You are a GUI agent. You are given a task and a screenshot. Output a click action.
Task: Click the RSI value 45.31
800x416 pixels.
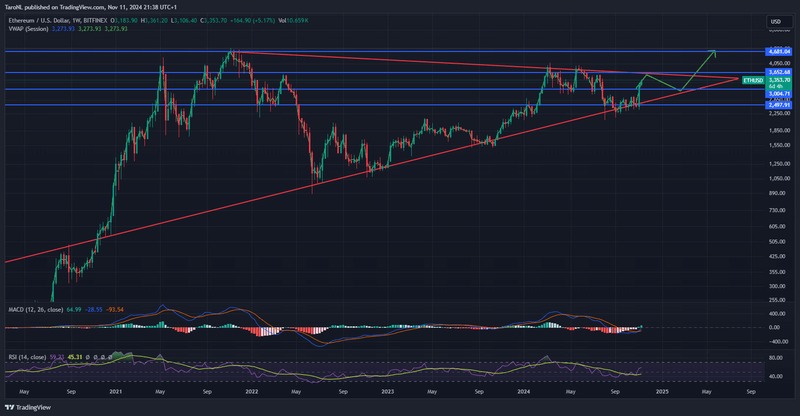coord(75,357)
